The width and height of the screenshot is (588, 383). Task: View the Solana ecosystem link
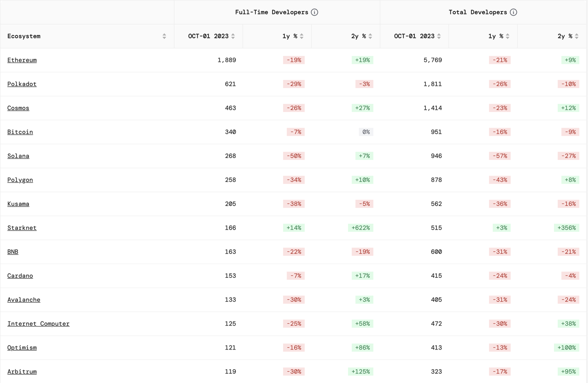pos(18,156)
